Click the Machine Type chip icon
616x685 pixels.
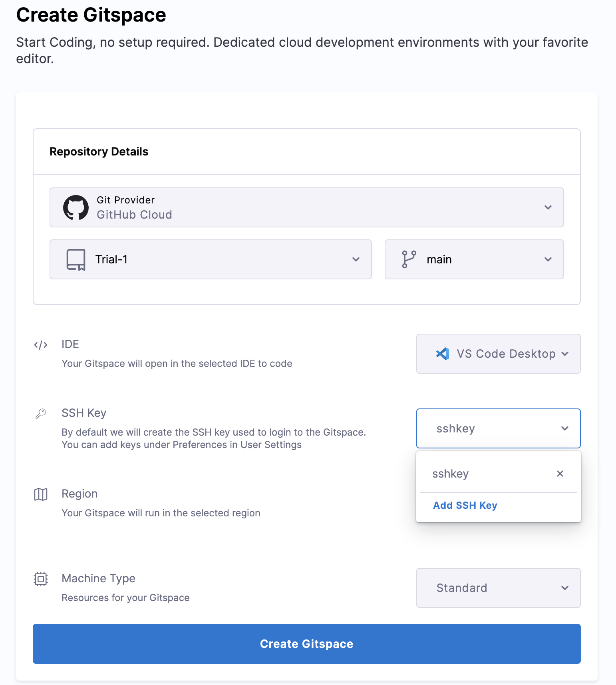[x=41, y=579]
